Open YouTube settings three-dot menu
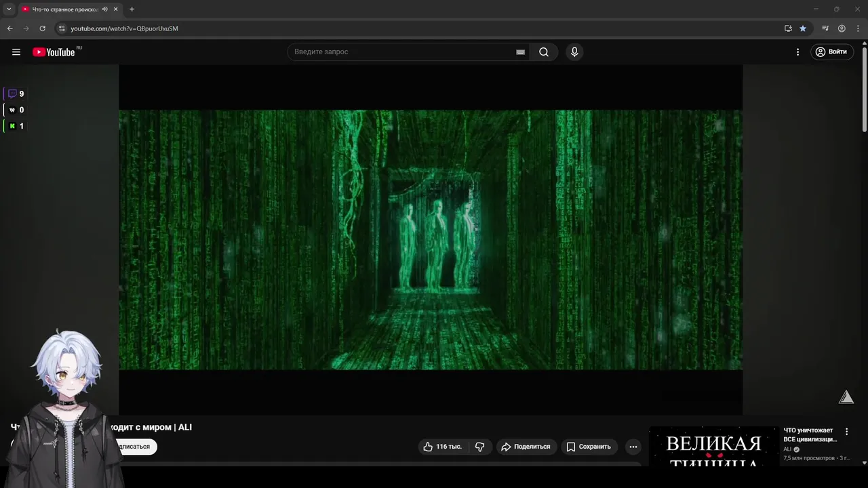This screenshot has width=868, height=488. (797, 52)
